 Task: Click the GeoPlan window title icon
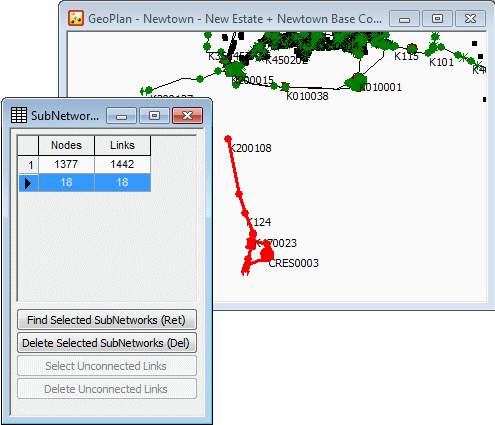(x=76, y=18)
